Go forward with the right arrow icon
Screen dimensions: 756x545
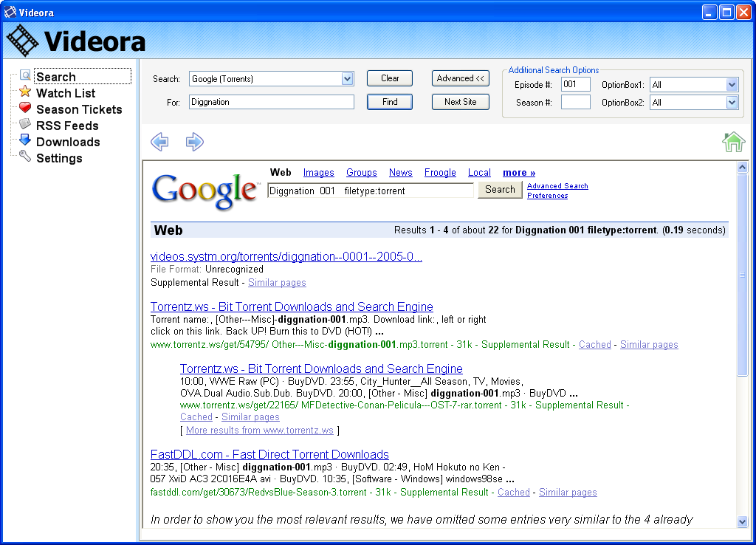point(195,142)
